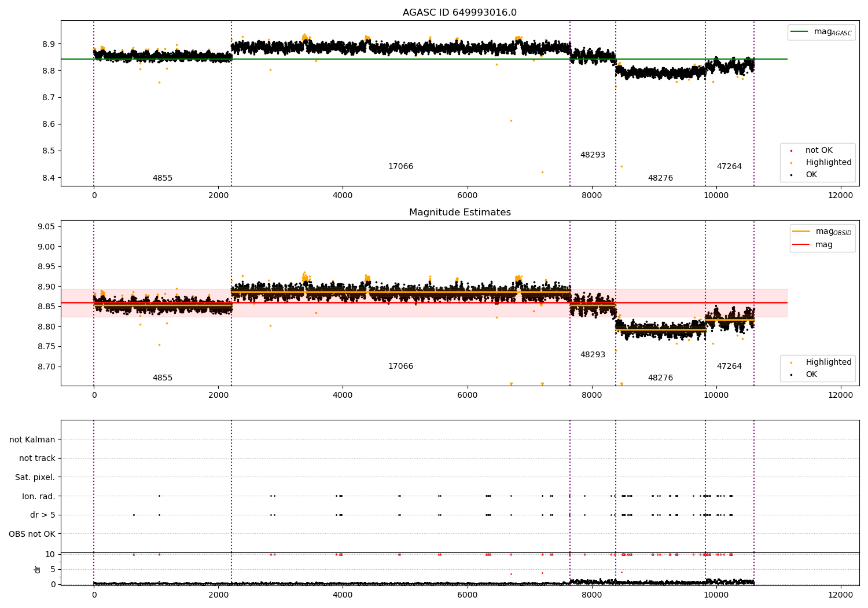Click obsid label 17066 in the top plot
868x608 pixels.
(400, 167)
